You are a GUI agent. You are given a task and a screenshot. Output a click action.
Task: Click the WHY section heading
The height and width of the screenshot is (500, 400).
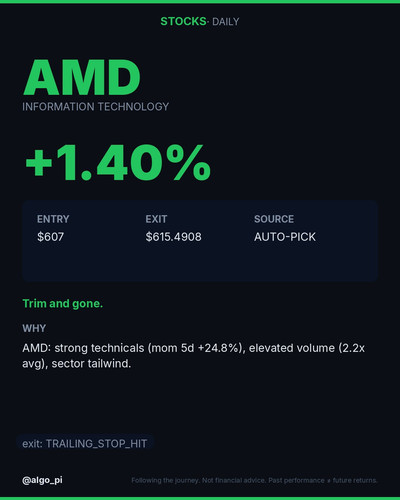34,328
